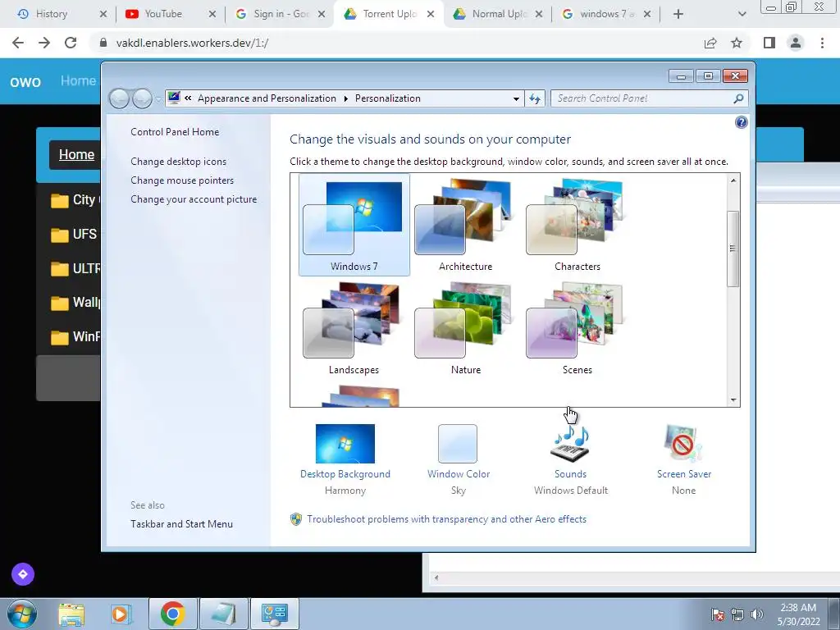Click the breadcrumb double-chevron overflow
This screenshot has height=630, width=840.
click(x=188, y=98)
